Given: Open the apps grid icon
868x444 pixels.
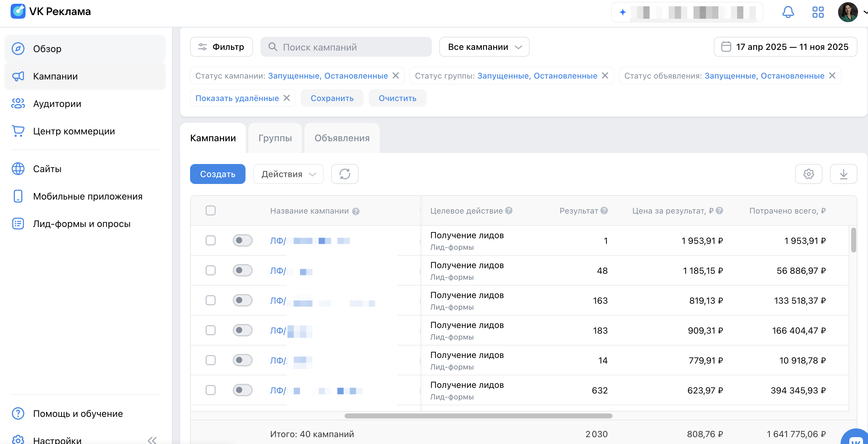Looking at the screenshot, I should pos(818,12).
